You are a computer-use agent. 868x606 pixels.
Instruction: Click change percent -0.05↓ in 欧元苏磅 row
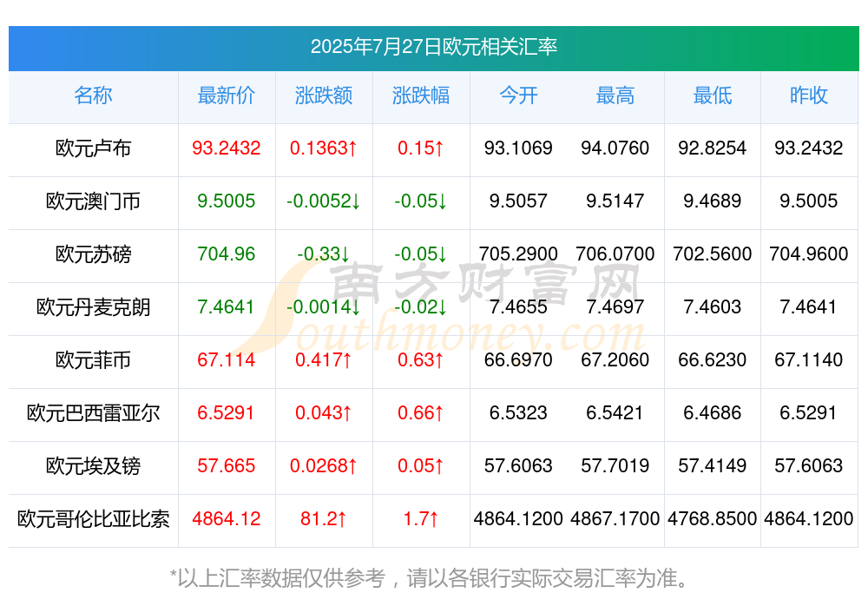(x=421, y=254)
